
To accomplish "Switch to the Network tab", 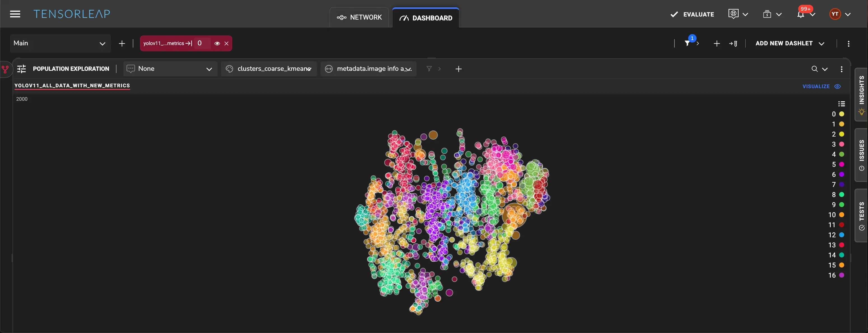I will [359, 18].
